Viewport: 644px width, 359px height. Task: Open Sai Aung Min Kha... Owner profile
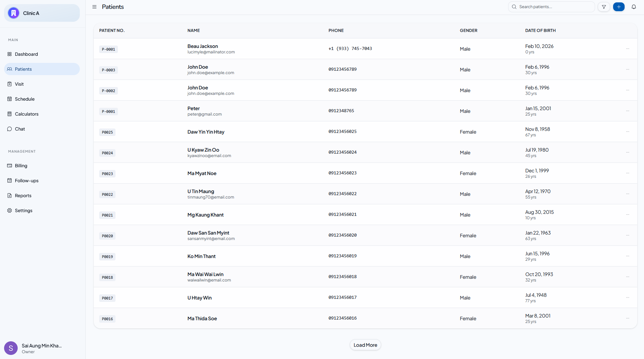pos(42,348)
